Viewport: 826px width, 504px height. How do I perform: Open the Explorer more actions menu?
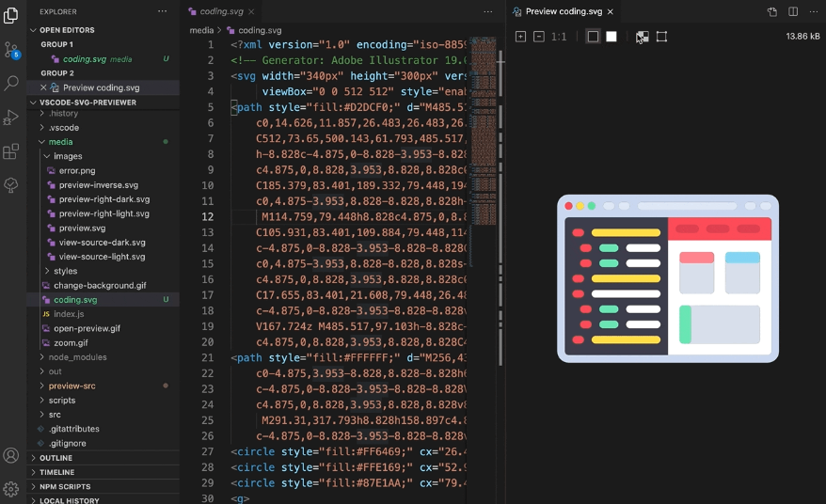click(162, 11)
